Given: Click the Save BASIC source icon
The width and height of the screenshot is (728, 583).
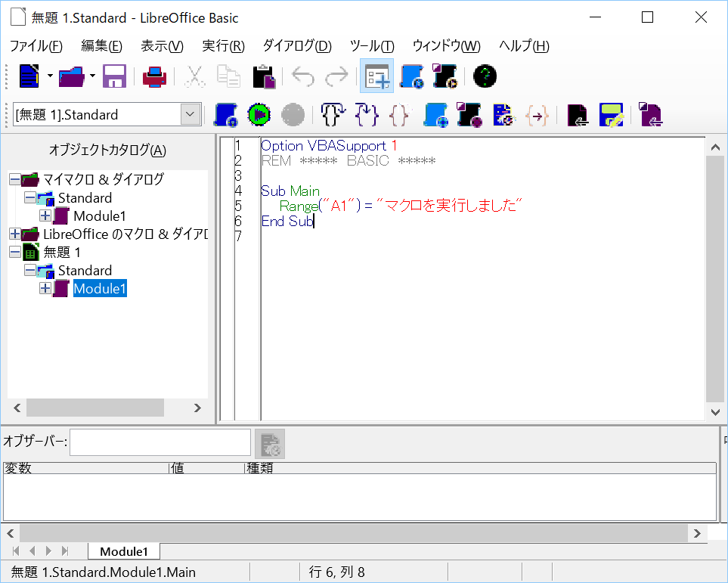Looking at the screenshot, I should 611,115.
